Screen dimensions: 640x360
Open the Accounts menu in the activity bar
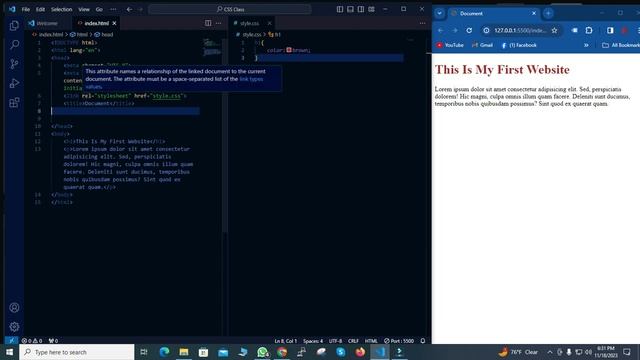pos(14,307)
